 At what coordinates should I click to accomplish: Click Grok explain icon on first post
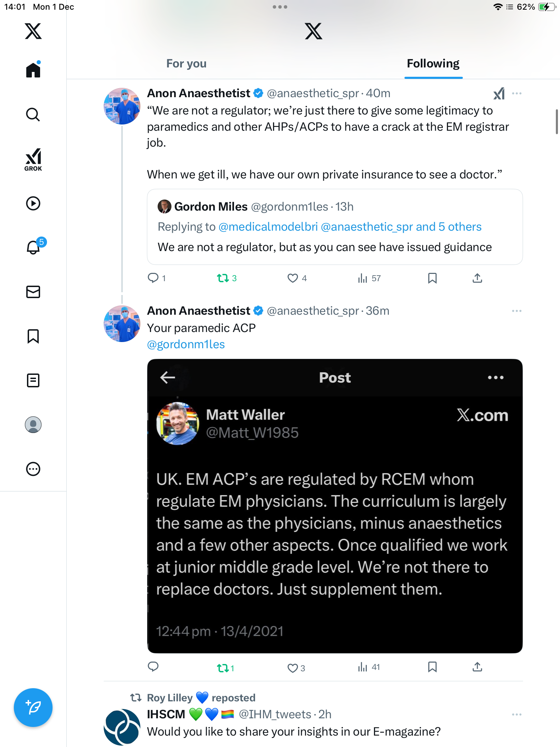pyautogui.click(x=499, y=93)
